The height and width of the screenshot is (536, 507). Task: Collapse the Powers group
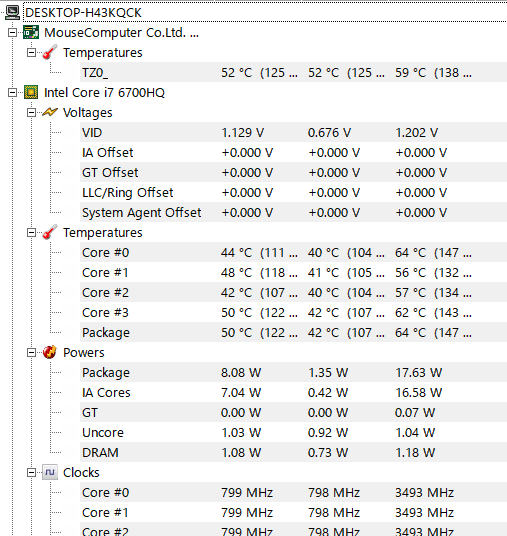[31, 352]
